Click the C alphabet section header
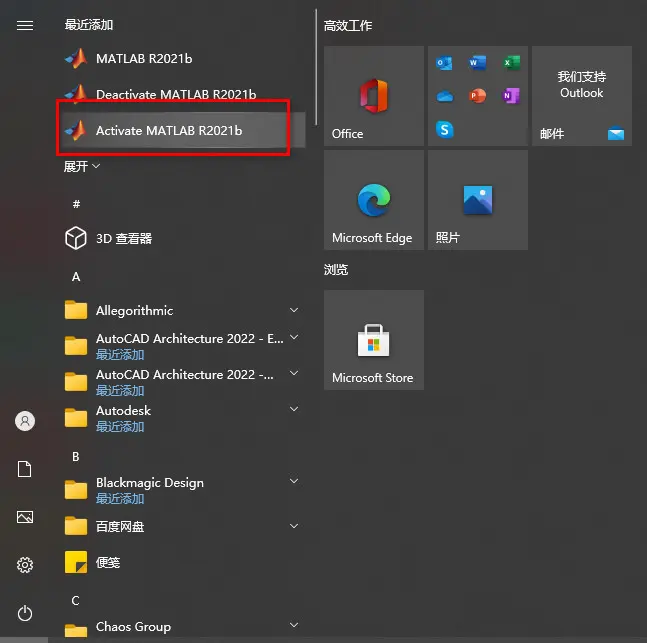Viewport: 647px width, 643px height. point(76,600)
